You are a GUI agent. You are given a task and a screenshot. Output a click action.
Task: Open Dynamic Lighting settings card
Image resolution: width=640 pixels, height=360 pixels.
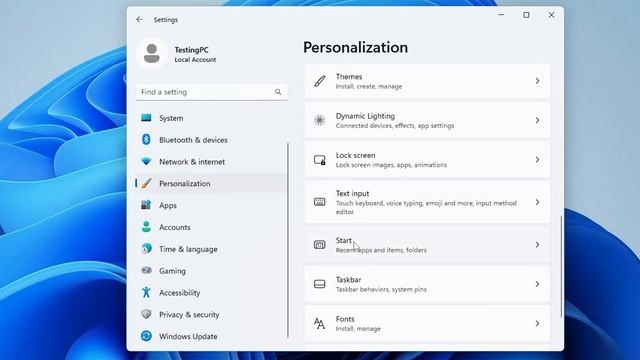[427, 120]
